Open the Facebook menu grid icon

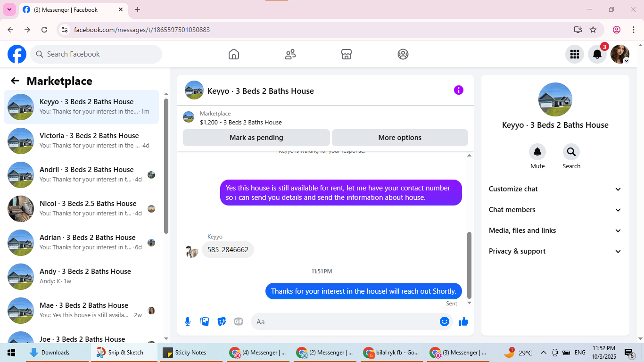[x=575, y=54]
